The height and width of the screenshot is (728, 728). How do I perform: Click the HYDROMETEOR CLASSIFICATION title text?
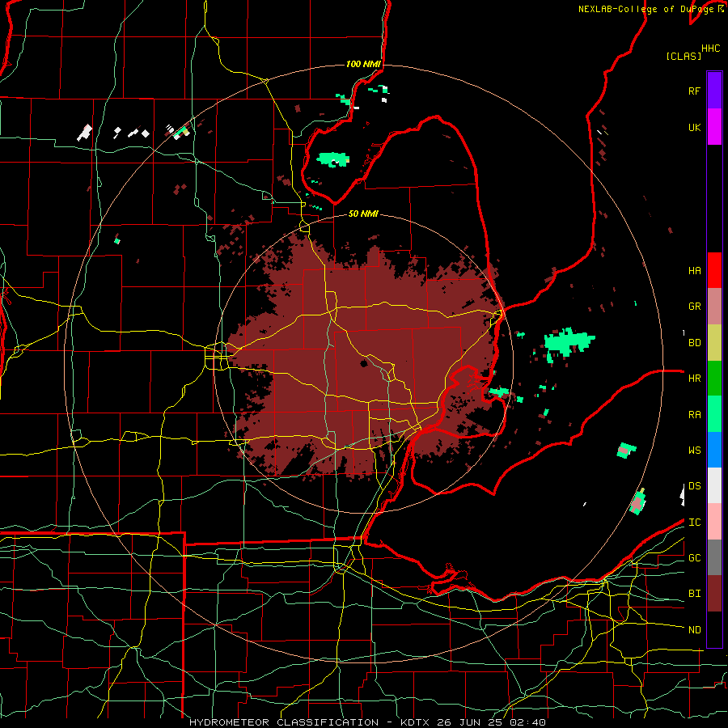284,722
